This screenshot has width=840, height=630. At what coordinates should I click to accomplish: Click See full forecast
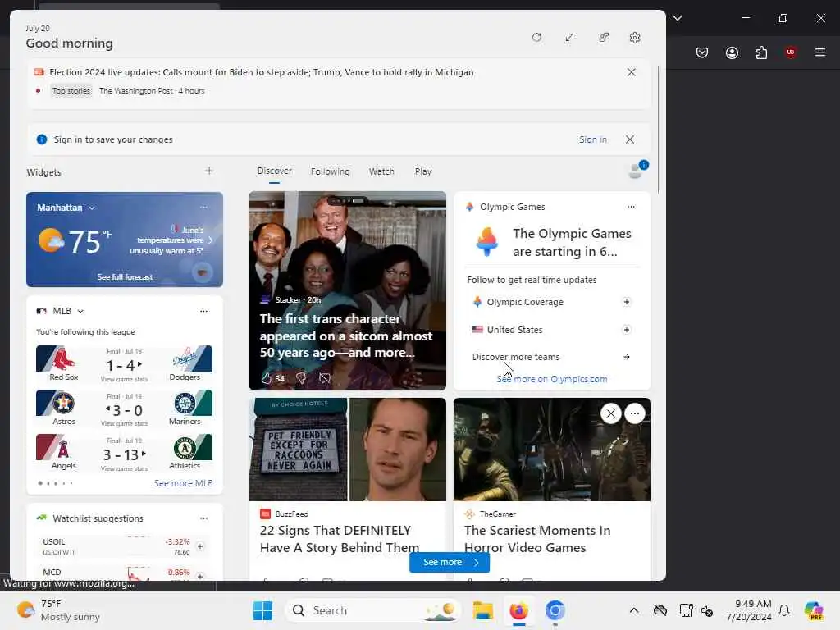125,277
